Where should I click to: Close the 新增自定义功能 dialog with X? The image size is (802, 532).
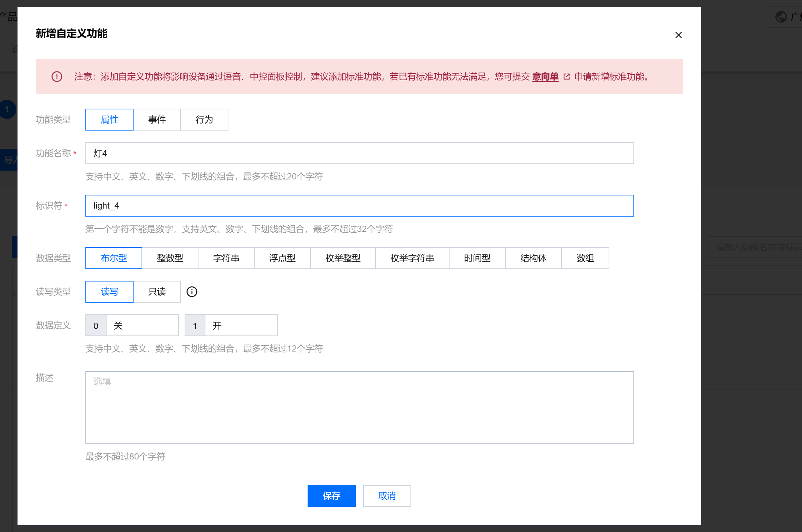[x=678, y=35]
